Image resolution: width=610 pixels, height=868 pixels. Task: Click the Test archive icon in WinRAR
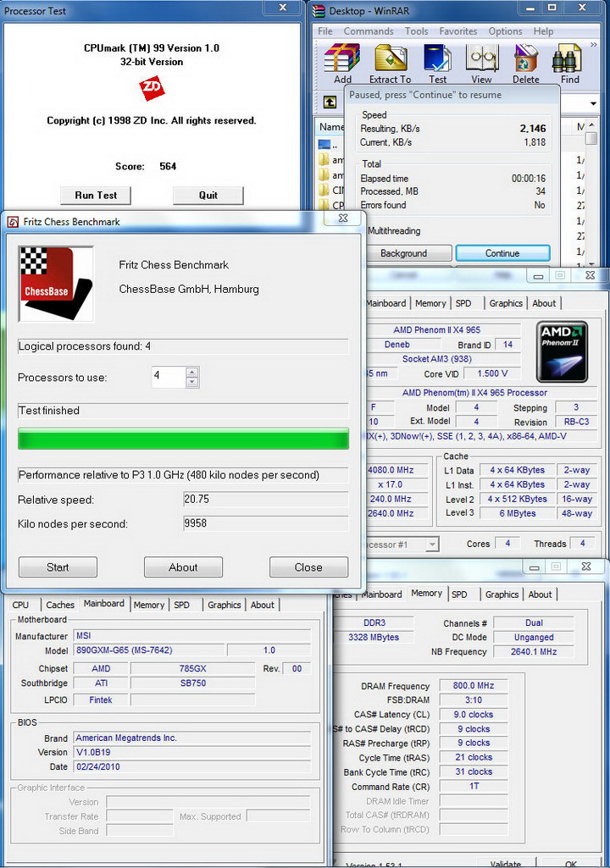(x=437, y=58)
